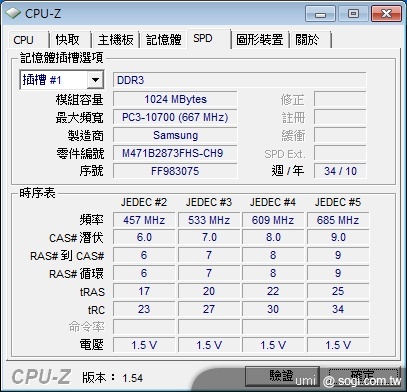Click the serial number FF983075

point(175,171)
